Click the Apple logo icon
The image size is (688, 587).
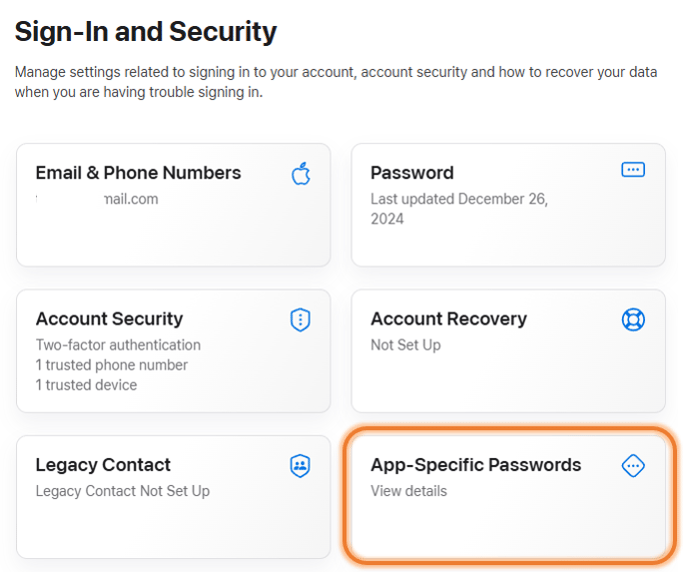[301, 174]
